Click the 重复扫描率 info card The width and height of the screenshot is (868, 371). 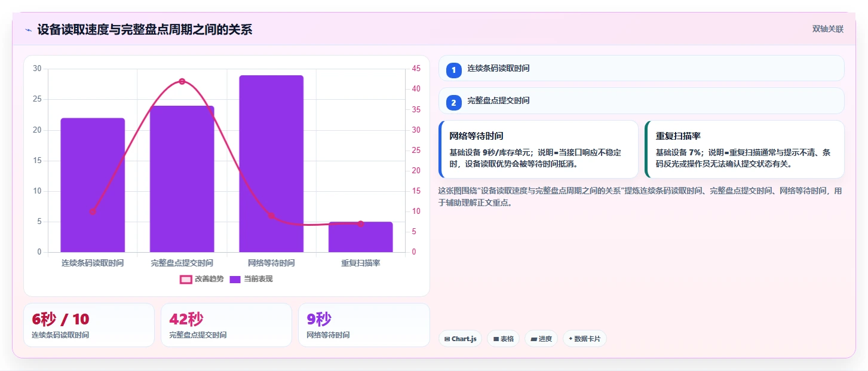(744, 149)
